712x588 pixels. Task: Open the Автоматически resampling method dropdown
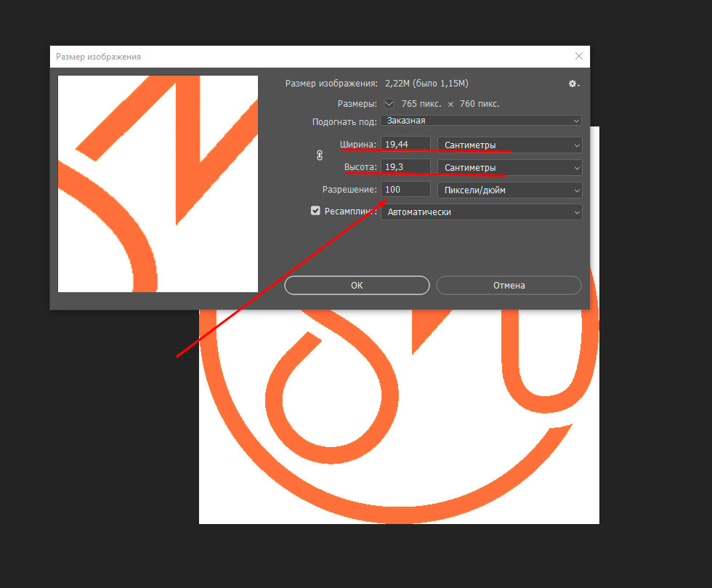point(481,212)
